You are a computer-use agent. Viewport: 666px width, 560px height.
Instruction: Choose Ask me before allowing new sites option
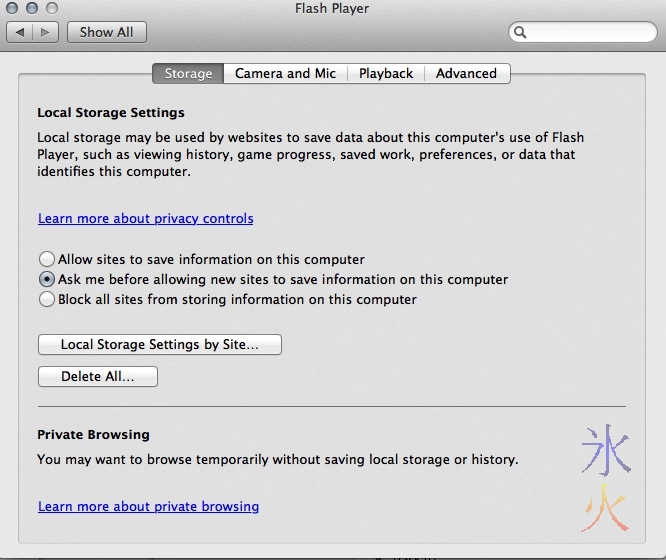tap(47, 279)
